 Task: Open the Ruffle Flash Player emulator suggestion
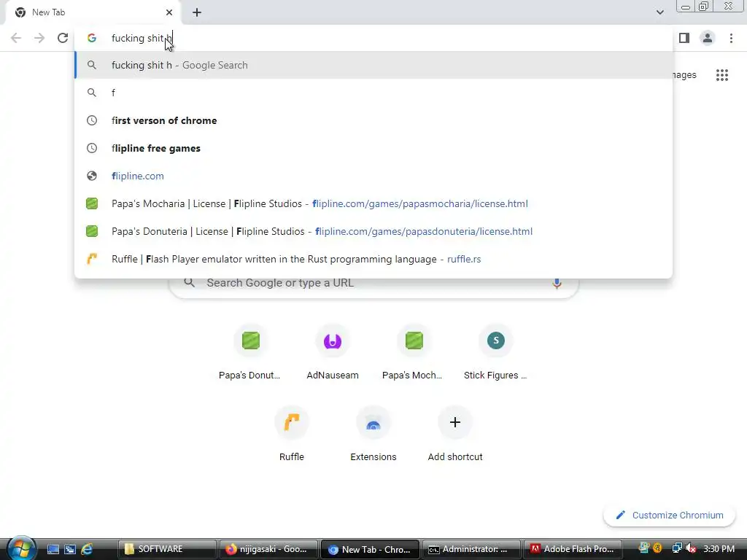[x=373, y=259]
